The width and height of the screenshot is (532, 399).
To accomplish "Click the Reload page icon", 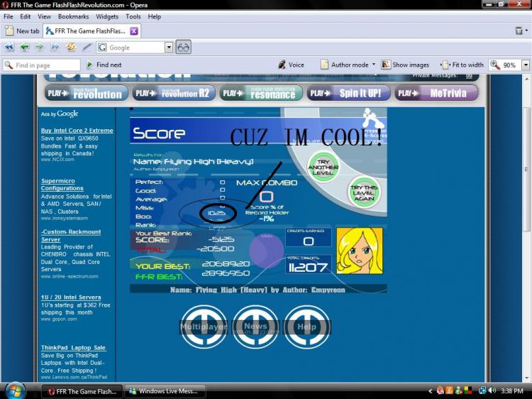I will click(71, 48).
